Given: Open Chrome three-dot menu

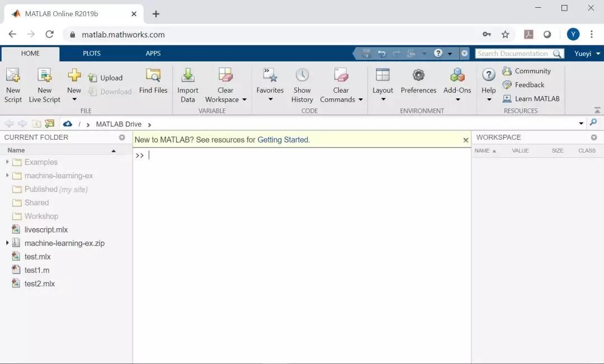Looking at the screenshot, I should pyautogui.click(x=591, y=34).
